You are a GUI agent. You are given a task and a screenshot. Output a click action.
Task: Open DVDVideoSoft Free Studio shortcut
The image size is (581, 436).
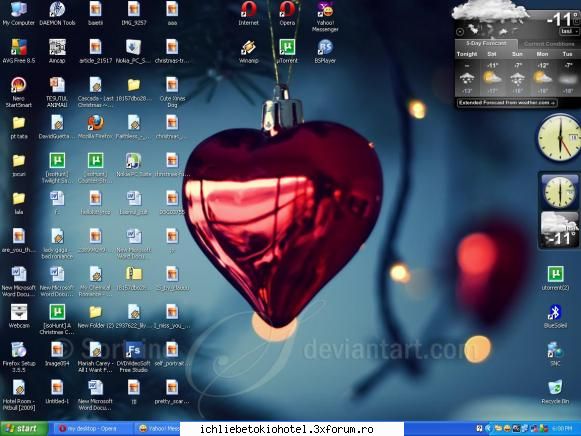(133, 357)
